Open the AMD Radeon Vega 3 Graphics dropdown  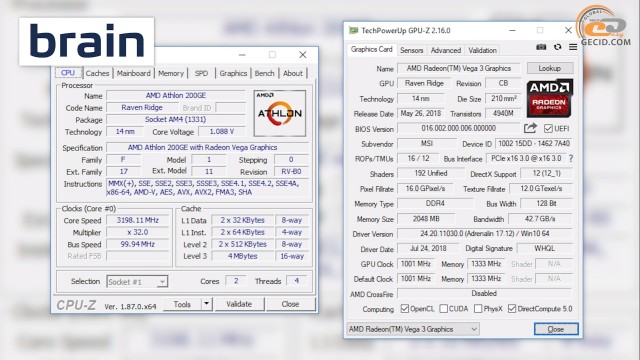pyautogui.click(x=413, y=329)
